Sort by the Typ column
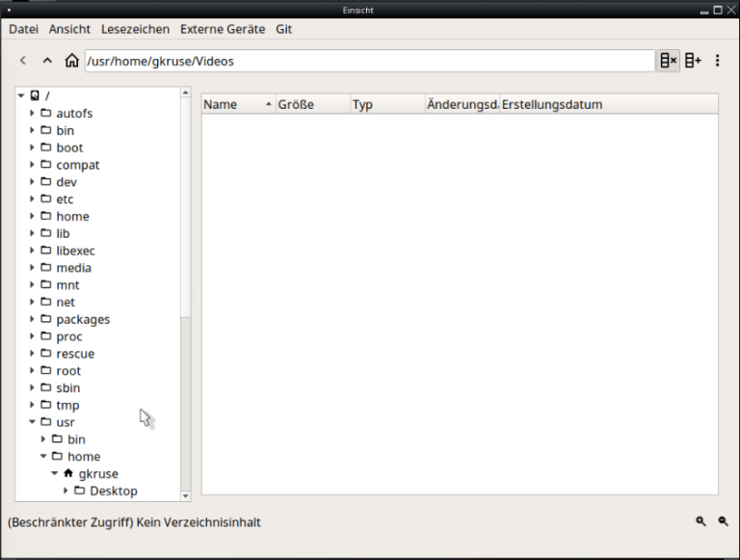 point(388,104)
